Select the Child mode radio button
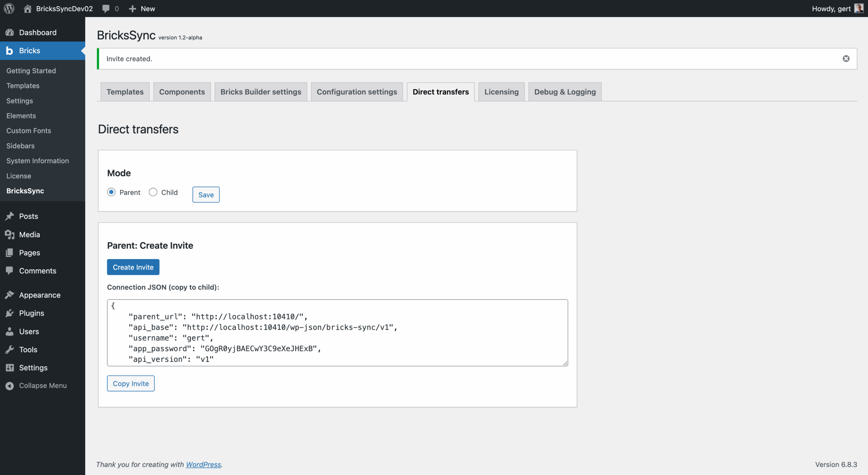868x475 pixels. [153, 192]
